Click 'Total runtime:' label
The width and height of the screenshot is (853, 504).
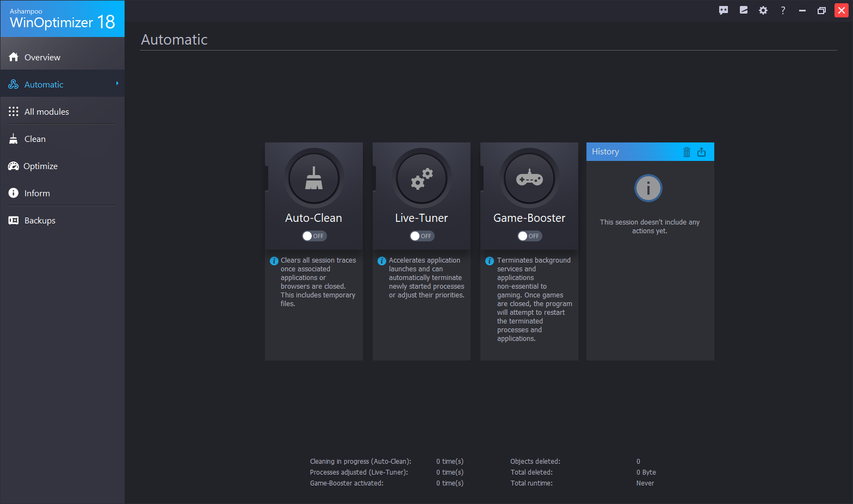click(531, 483)
